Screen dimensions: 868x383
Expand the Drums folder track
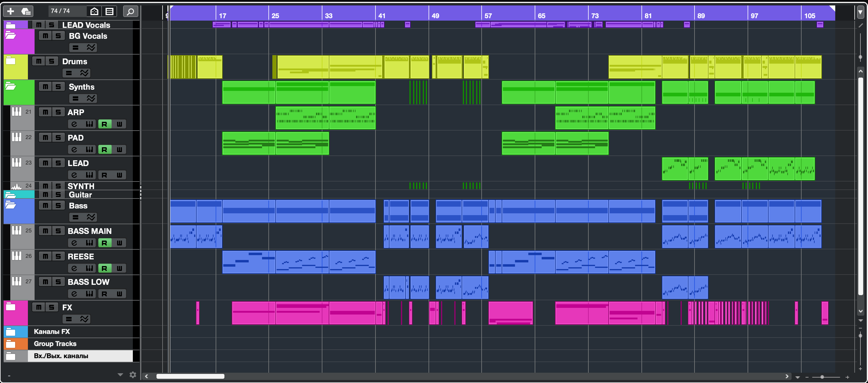click(10, 61)
